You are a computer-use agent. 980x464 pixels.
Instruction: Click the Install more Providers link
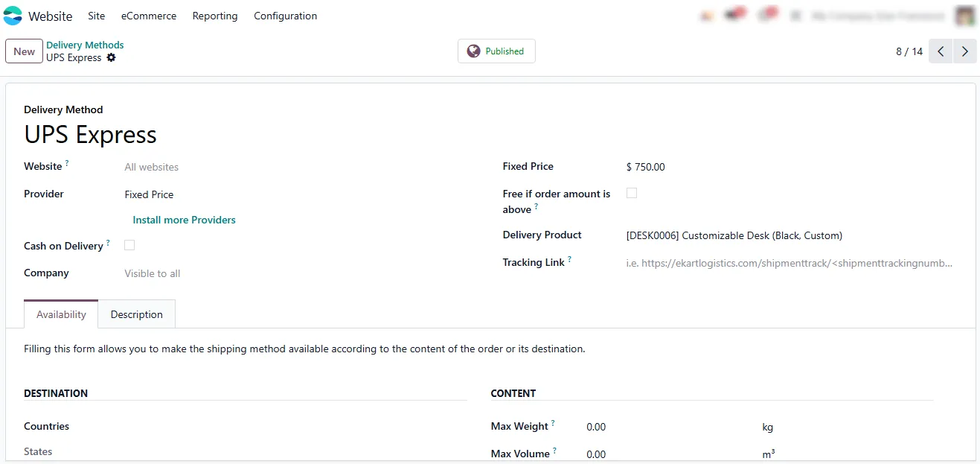(184, 220)
